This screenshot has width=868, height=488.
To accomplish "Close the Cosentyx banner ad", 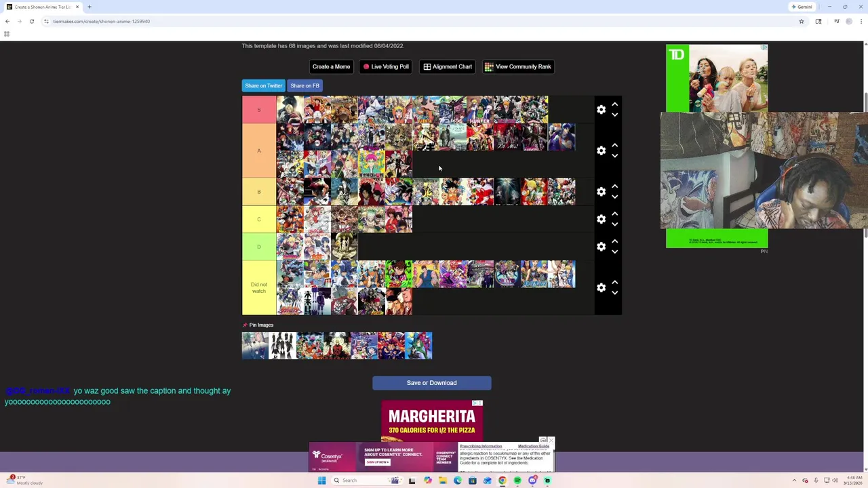I will 551,441.
